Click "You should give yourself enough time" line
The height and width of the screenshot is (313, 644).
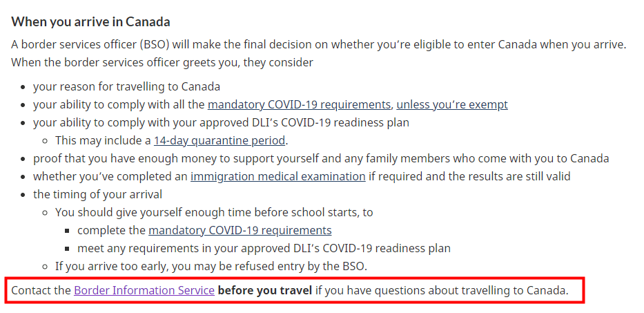[214, 212]
